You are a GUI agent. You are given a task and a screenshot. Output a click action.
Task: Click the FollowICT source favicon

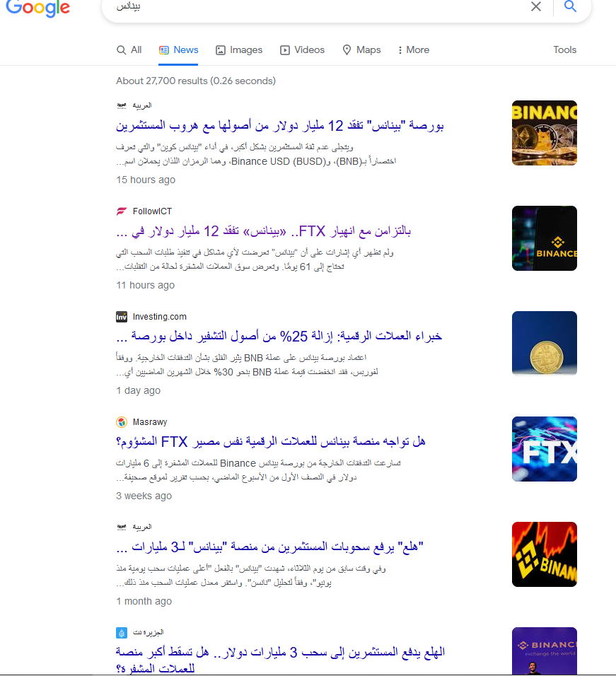point(122,211)
